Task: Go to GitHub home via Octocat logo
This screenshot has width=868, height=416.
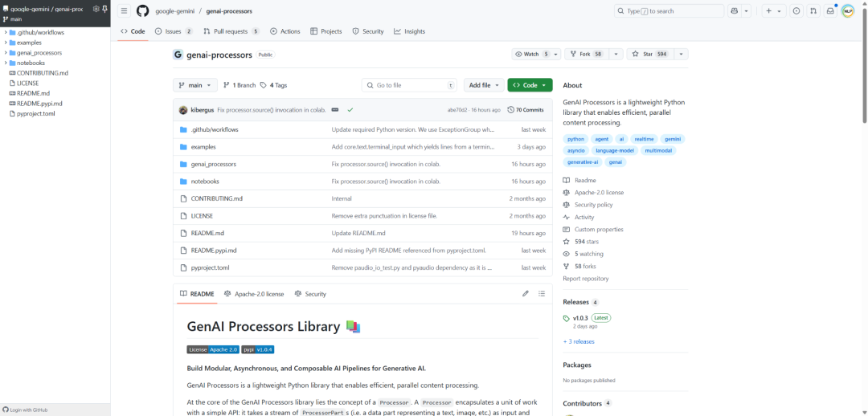Action: (x=143, y=11)
